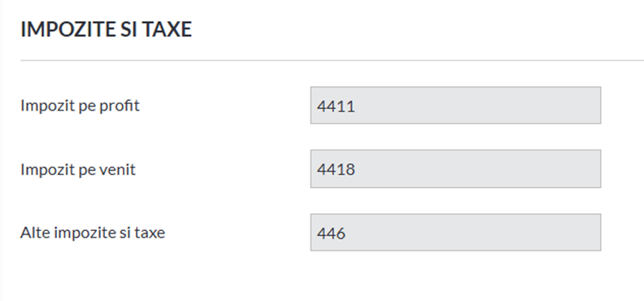
Task: Click the value 4411 in the field
Action: 336,107
